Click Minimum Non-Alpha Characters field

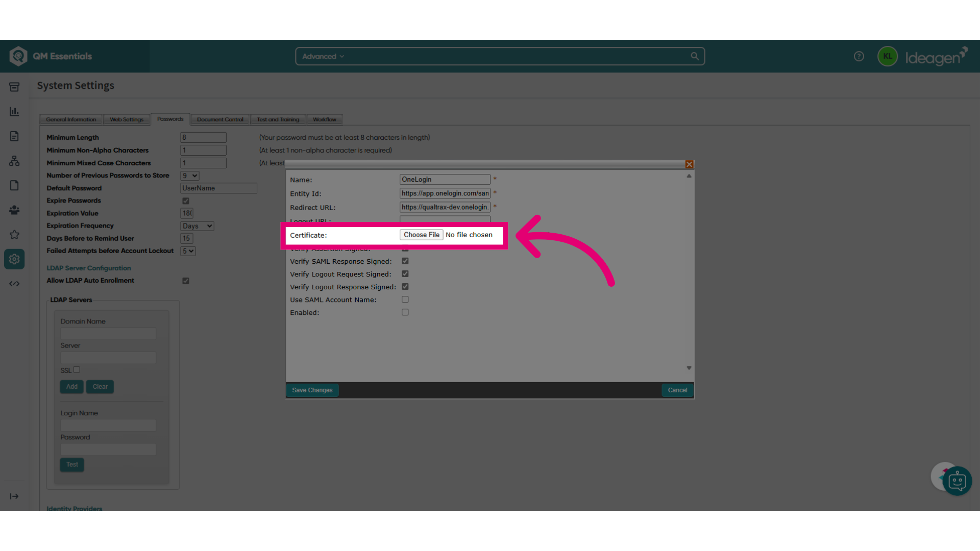click(203, 150)
